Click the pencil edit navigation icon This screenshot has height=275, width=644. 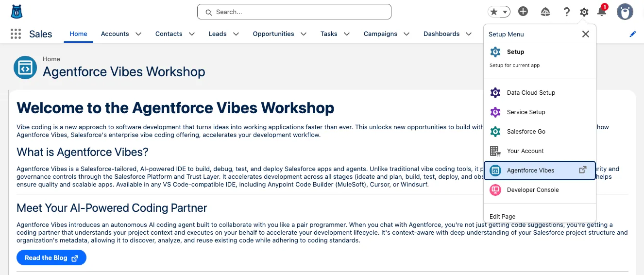632,34
